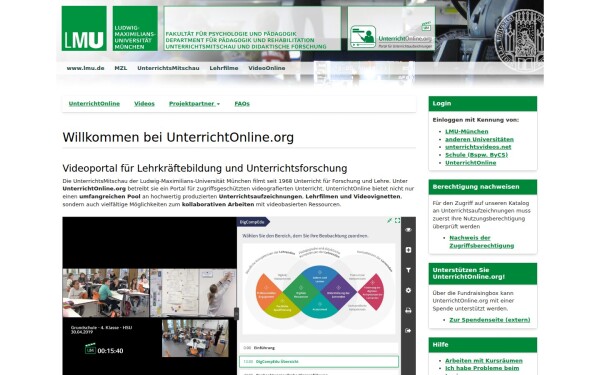
Task: Open the FAQs tab
Action: pyautogui.click(x=242, y=104)
